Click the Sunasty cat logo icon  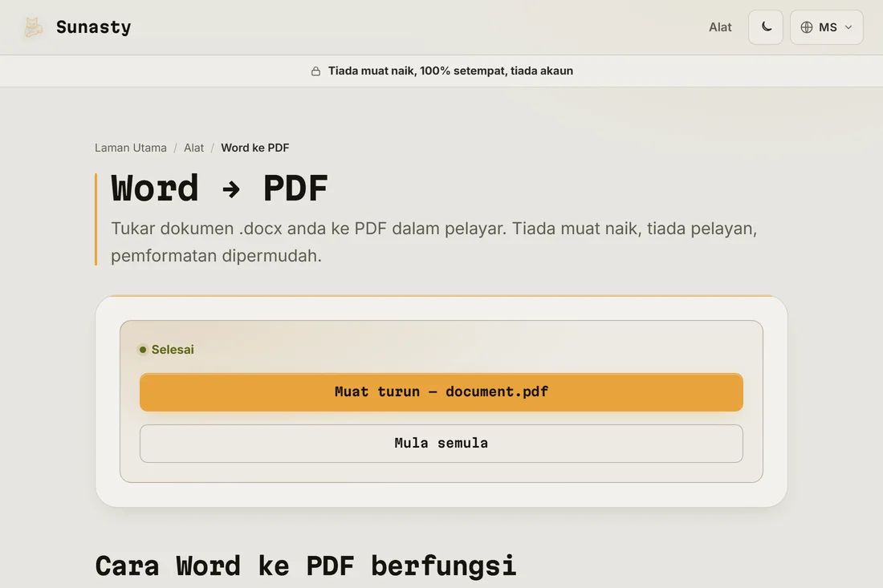(x=33, y=27)
